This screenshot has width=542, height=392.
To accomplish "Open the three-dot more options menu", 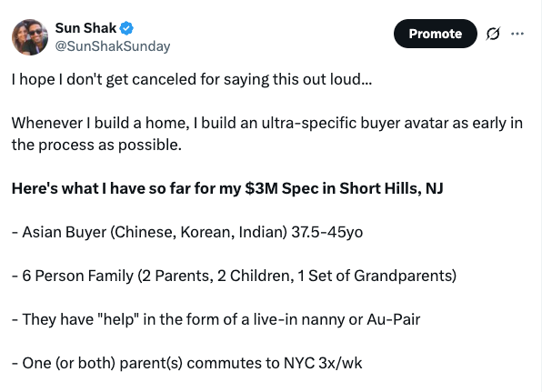I will (517, 34).
